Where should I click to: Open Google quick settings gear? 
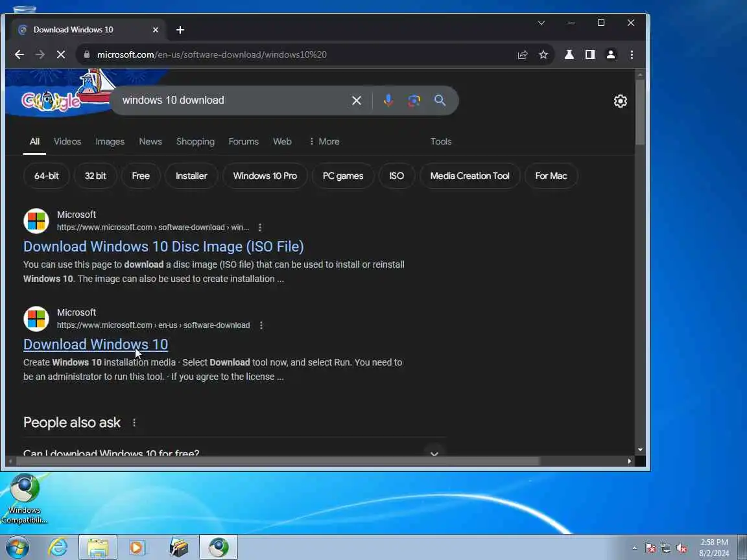pyautogui.click(x=621, y=101)
